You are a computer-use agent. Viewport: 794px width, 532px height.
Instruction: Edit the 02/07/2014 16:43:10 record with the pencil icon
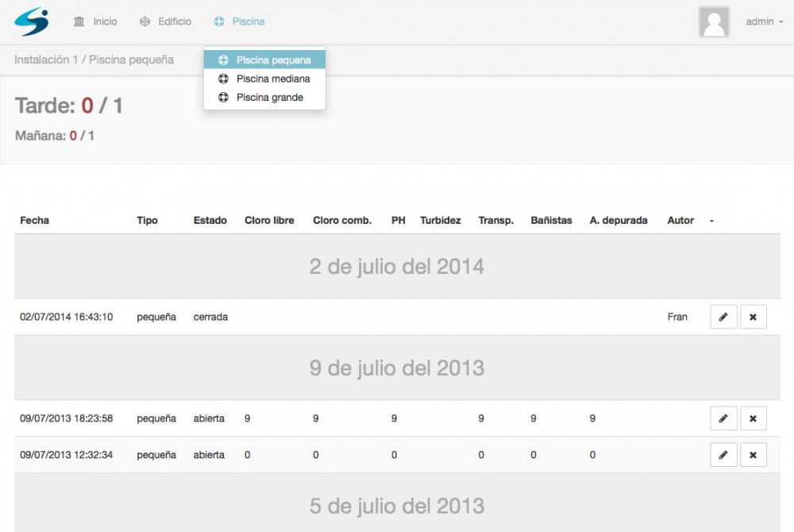723,317
